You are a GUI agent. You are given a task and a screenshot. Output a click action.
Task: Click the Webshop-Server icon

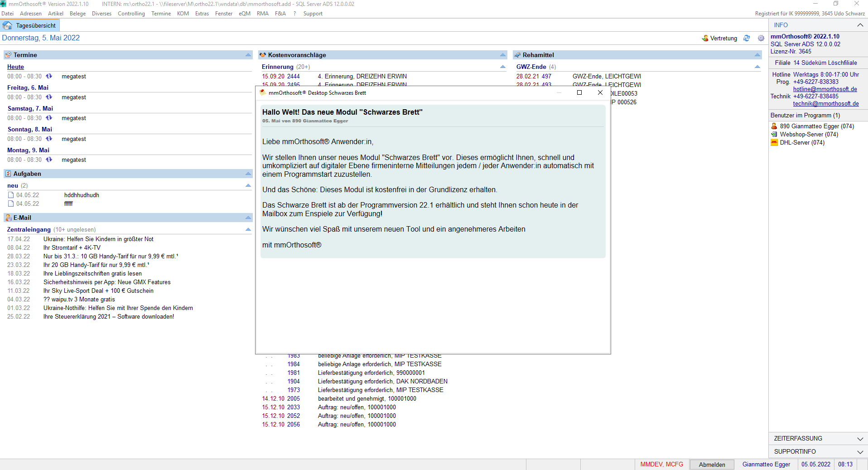[774, 134]
